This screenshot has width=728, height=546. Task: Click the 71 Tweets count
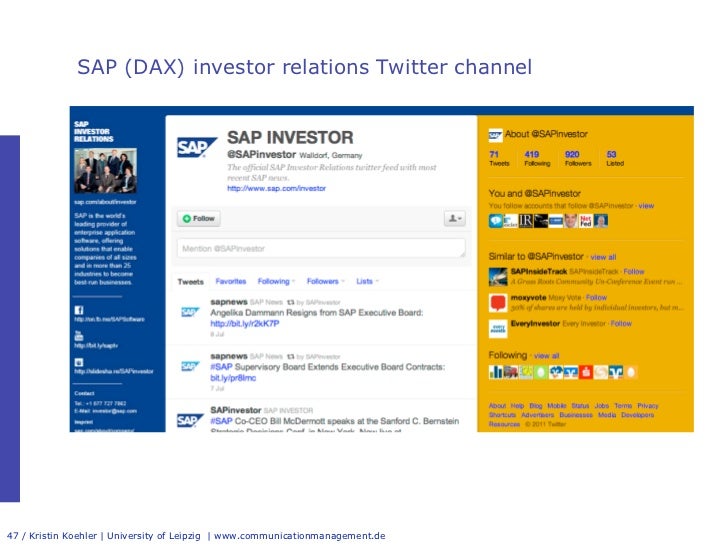coord(499,158)
